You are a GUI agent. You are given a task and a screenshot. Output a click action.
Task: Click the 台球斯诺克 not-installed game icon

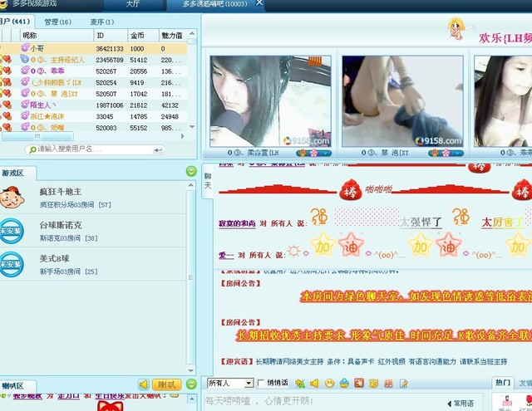coord(11,231)
